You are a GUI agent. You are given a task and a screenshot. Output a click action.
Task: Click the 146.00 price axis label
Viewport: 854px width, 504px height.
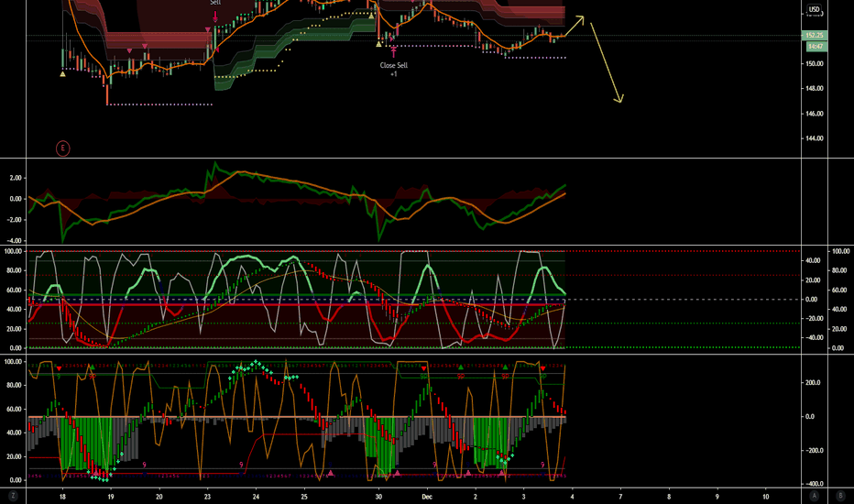pos(815,114)
